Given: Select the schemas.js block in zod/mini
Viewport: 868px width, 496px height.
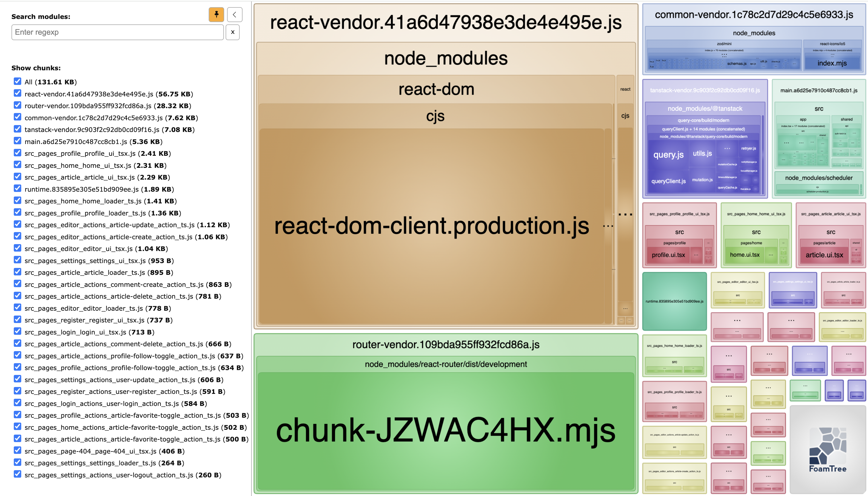Looking at the screenshot, I should [x=737, y=64].
